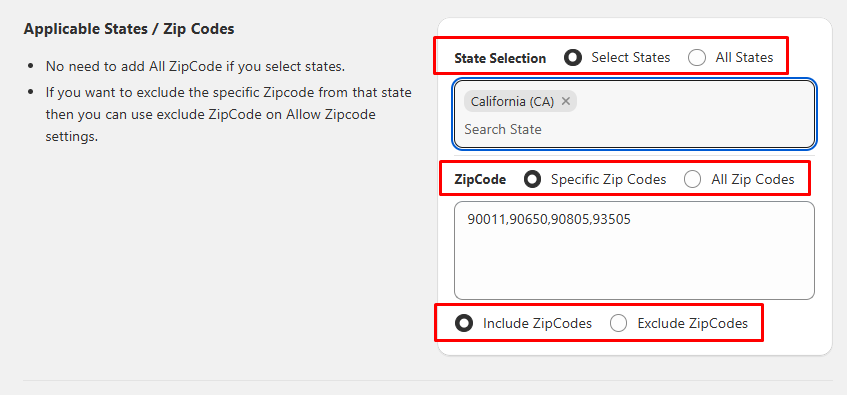The image size is (847, 395).
Task: Remove the California (CA) state tag
Action: [x=566, y=101]
